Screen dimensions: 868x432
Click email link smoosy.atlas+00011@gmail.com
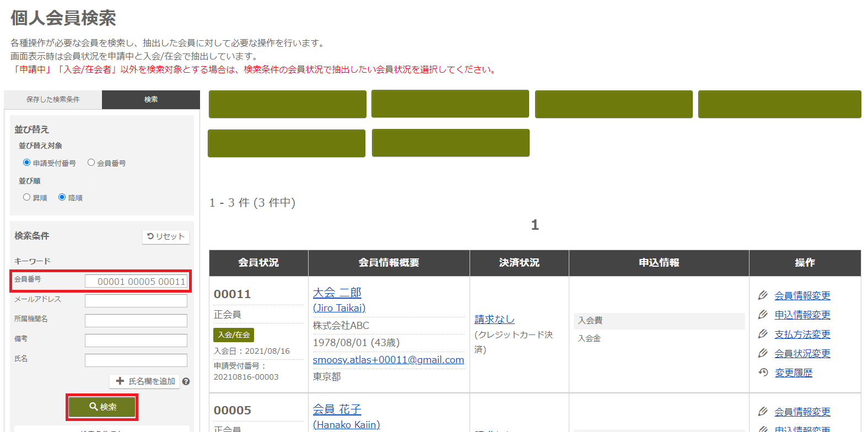coord(389,360)
